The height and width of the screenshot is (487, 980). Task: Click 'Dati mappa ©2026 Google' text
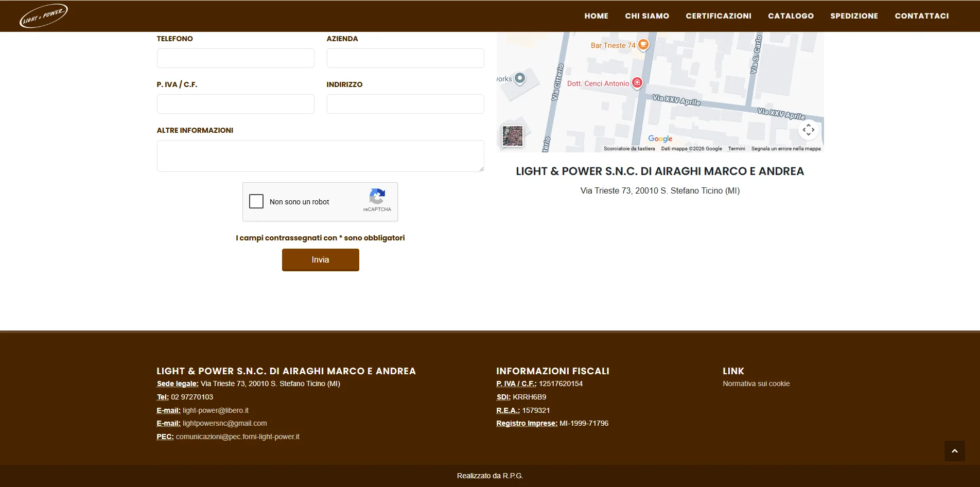point(691,149)
